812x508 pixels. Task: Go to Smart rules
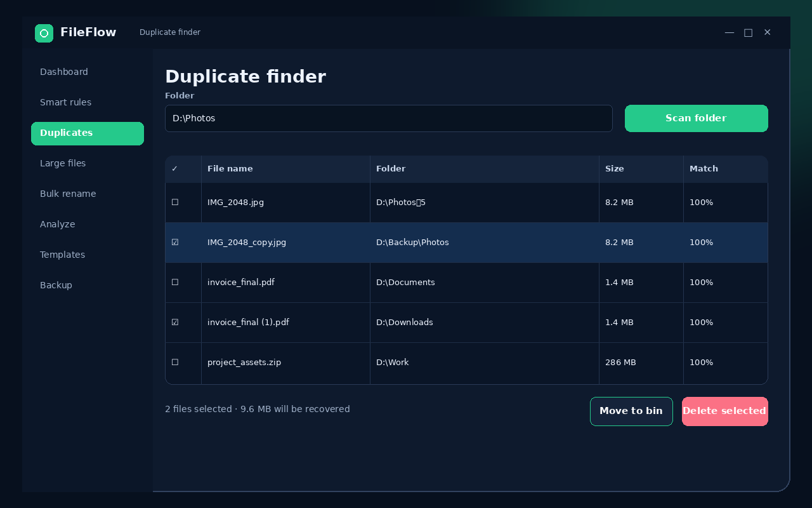[x=88, y=103]
